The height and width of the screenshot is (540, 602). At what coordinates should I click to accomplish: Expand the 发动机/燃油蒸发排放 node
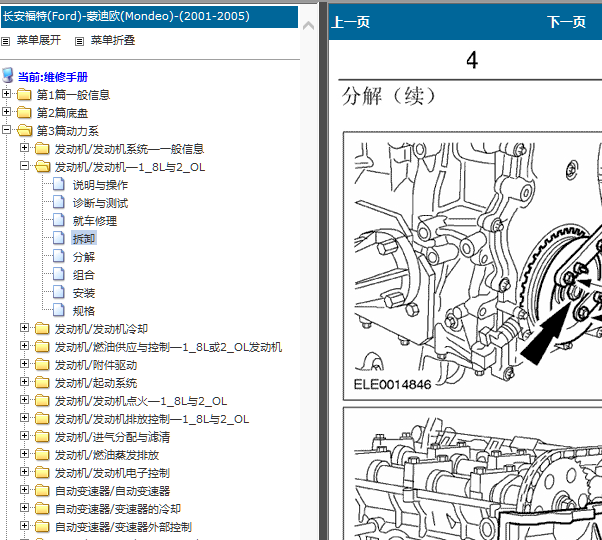coord(24,454)
